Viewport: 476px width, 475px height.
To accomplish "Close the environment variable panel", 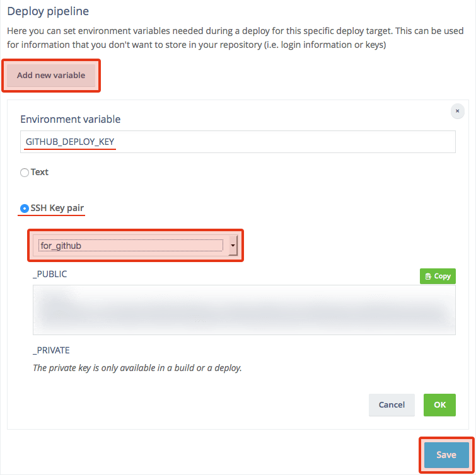I will point(458,111).
